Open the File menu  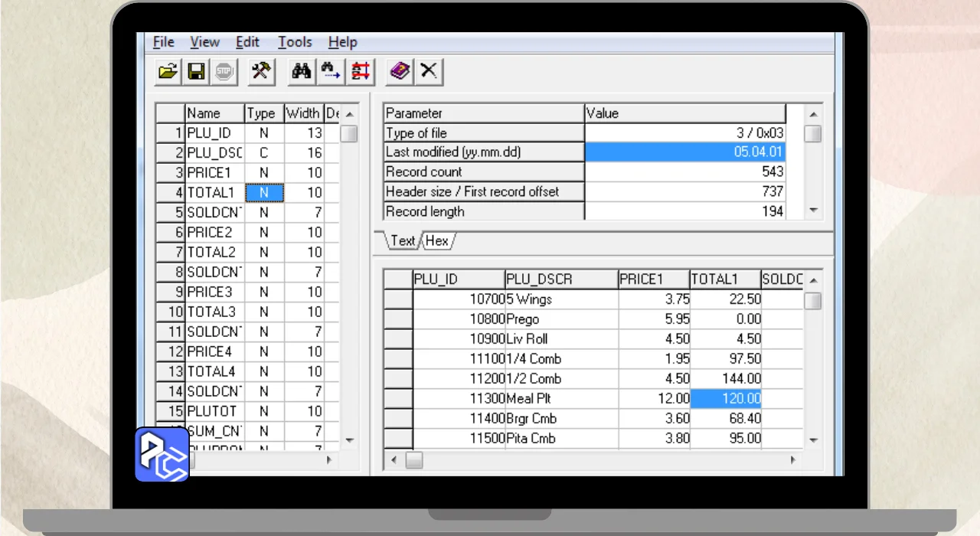[163, 42]
